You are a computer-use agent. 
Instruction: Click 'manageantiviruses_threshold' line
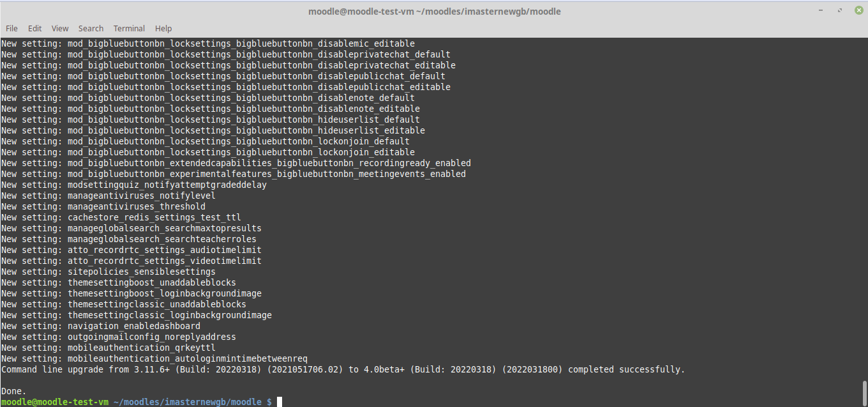pyautogui.click(x=103, y=206)
